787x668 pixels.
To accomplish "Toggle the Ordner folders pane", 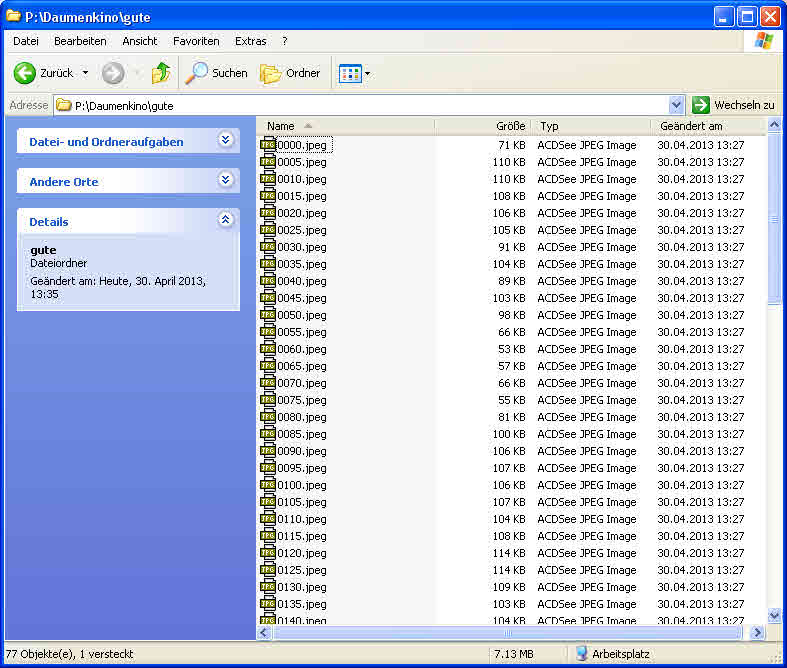I will pos(290,73).
